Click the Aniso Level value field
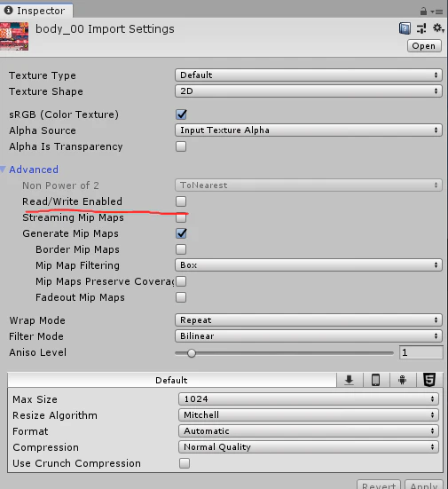The image size is (448, 489). click(x=420, y=352)
